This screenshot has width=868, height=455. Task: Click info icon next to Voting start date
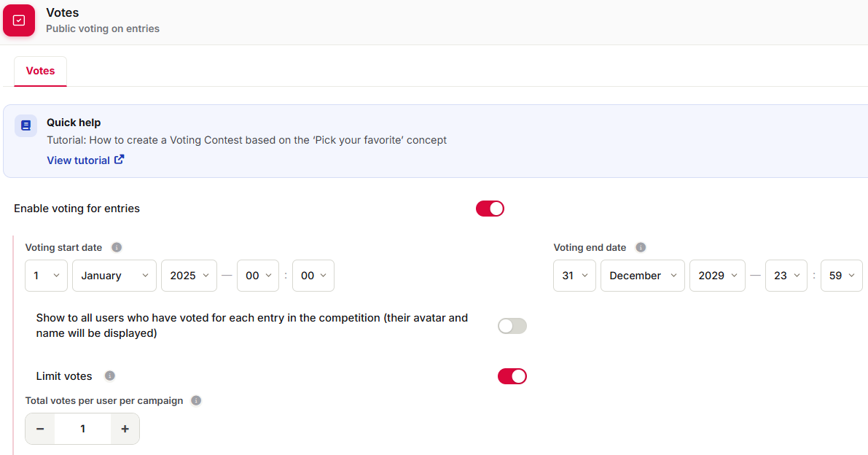(x=117, y=247)
